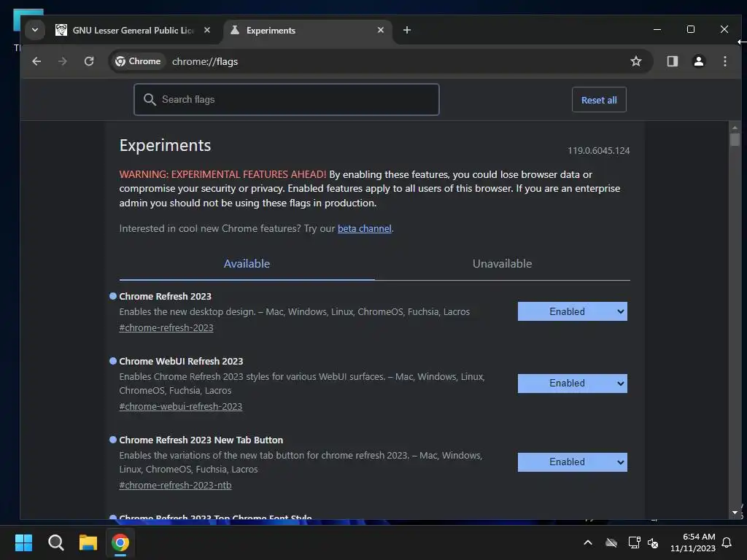
Task: Minimize the Chrome window
Action: (x=657, y=29)
